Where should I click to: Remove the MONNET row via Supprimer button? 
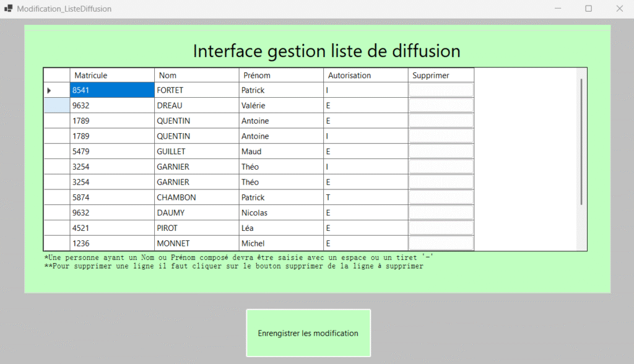[441, 243]
